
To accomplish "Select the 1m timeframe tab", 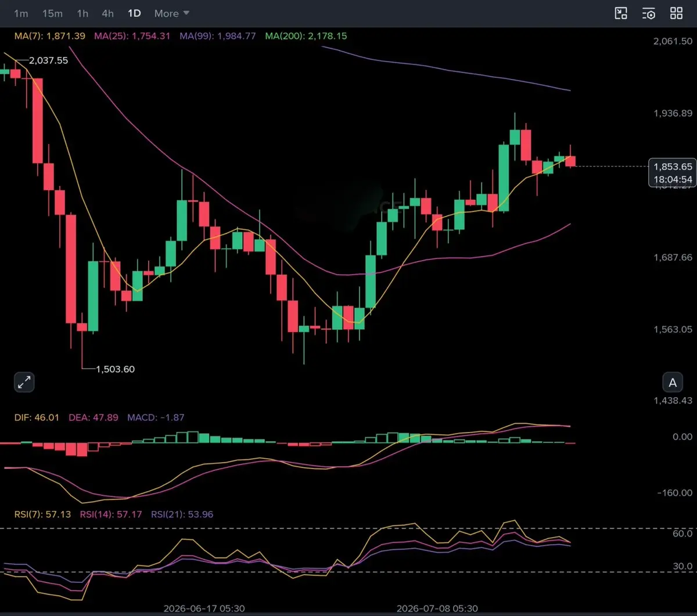I will pyautogui.click(x=21, y=13).
